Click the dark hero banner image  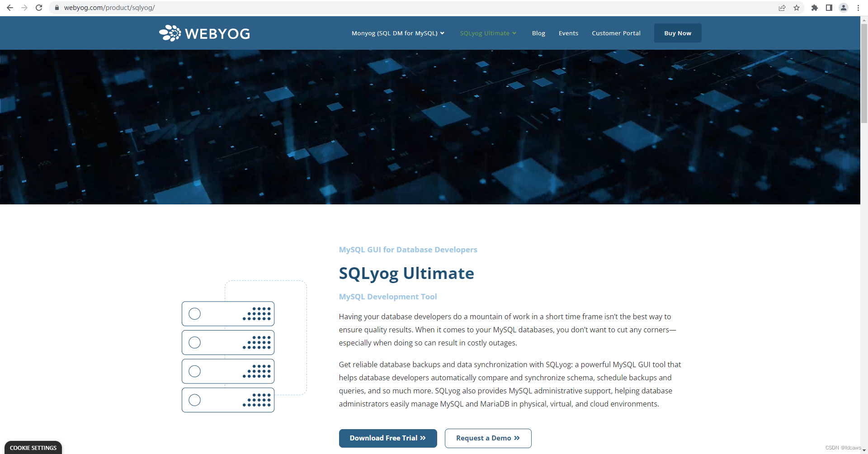pos(430,127)
